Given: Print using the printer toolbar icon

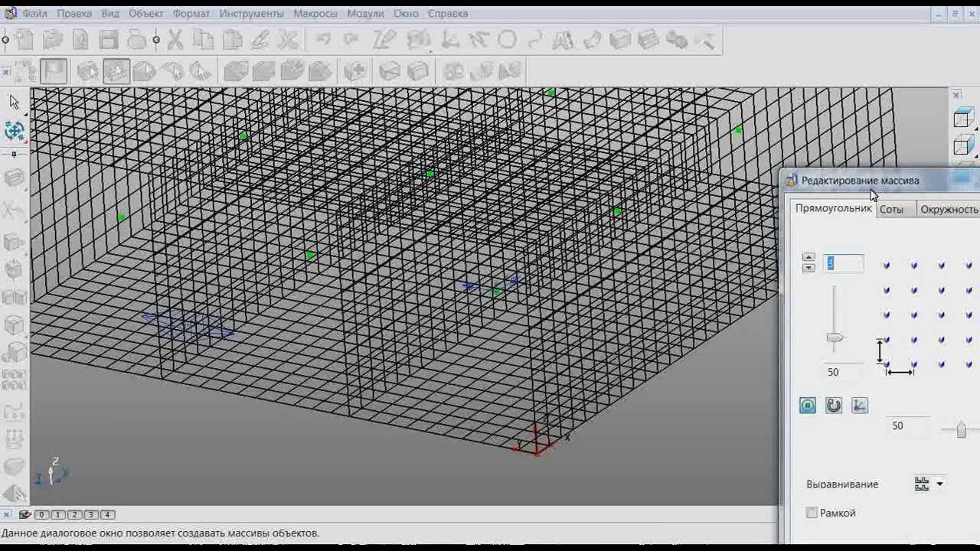Looking at the screenshot, I should (x=137, y=39).
